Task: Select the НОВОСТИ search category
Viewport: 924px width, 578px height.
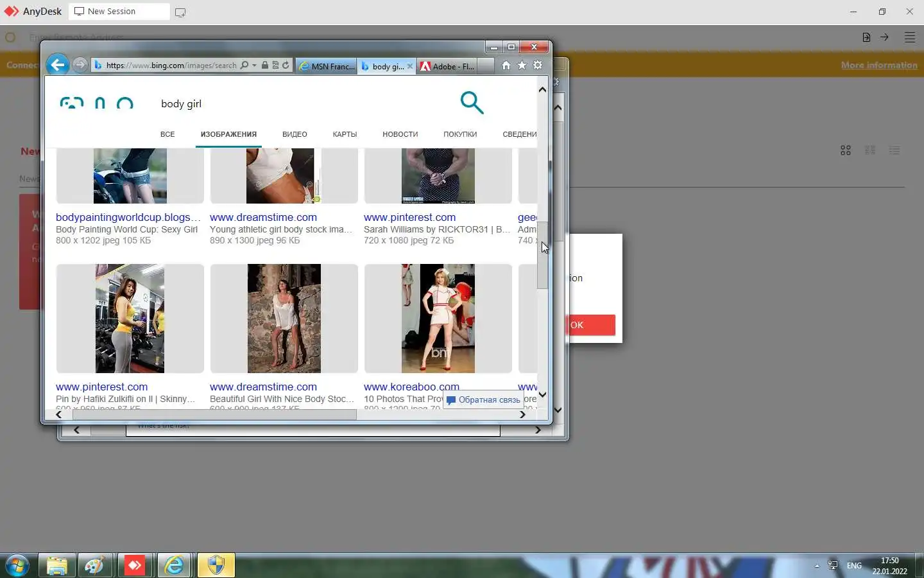Action: (400, 134)
